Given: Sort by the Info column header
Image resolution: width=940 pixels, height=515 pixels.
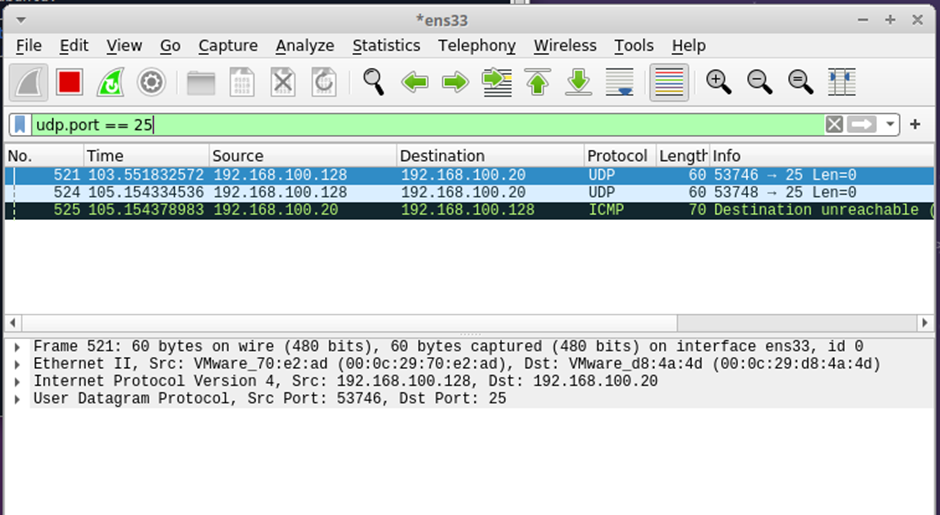Looking at the screenshot, I should 822,156.
